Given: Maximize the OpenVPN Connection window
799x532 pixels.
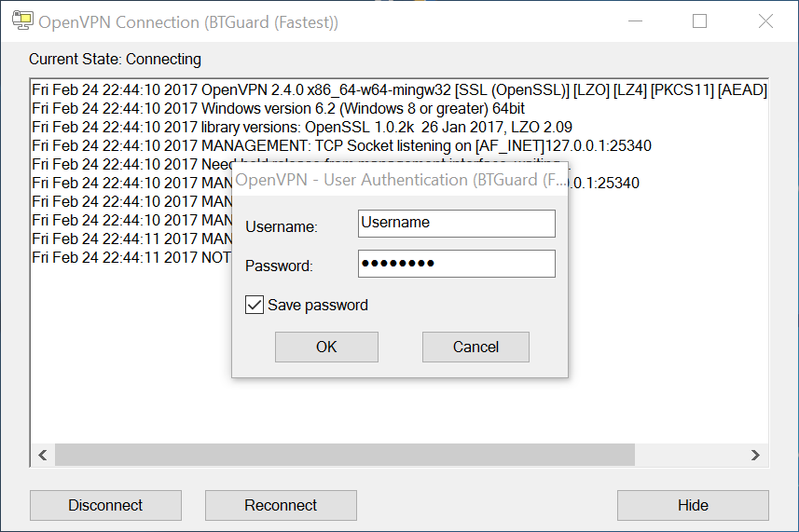Looking at the screenshot, I should (x=699, y=21).
